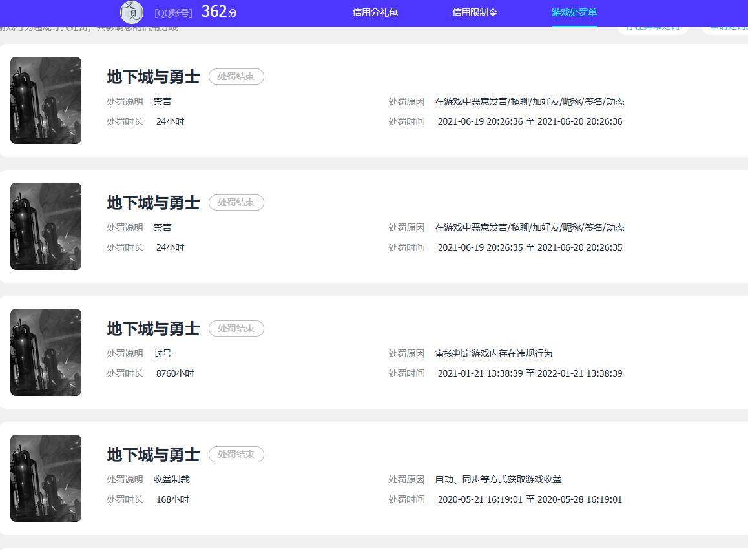Click time range 2021-06-19 20:26:35 至 2021-06-20 20:26:35
This screenshot has height=560, width=748.
(x=530, y=247)
